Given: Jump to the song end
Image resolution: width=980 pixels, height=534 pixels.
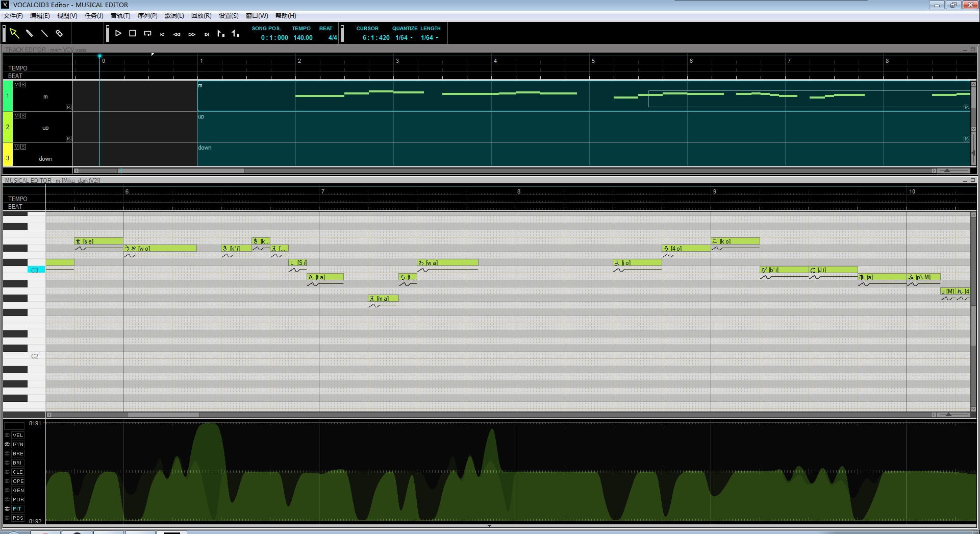Looking at the screenshot, I should pyautogui.click(x=207, y=34).
